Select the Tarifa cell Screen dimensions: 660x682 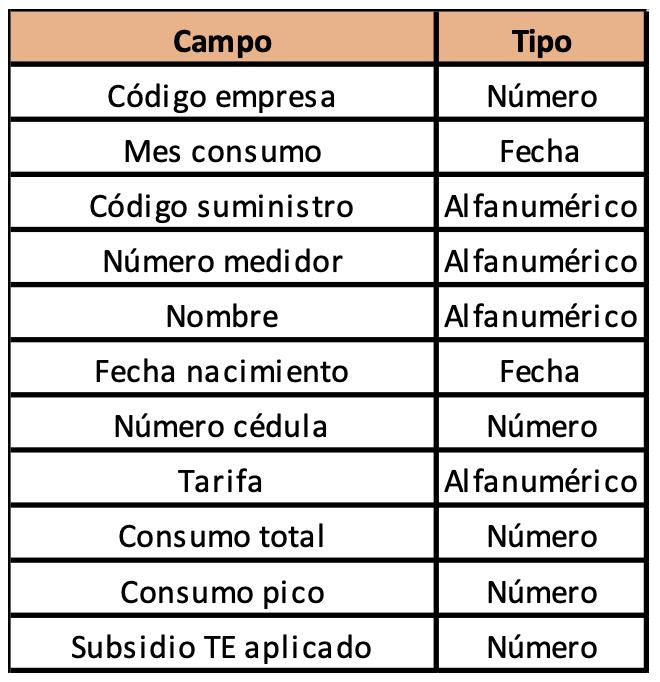(222, 478)
